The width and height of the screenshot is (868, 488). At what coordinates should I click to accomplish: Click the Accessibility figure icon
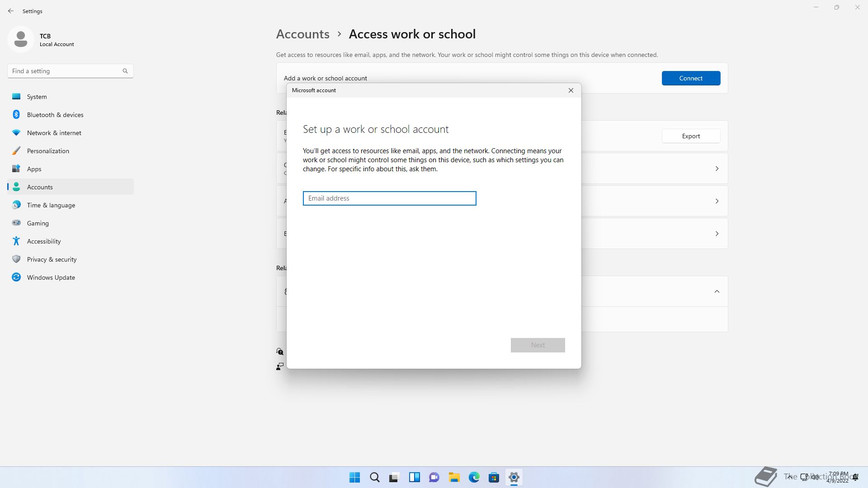[x=16, y=241]
